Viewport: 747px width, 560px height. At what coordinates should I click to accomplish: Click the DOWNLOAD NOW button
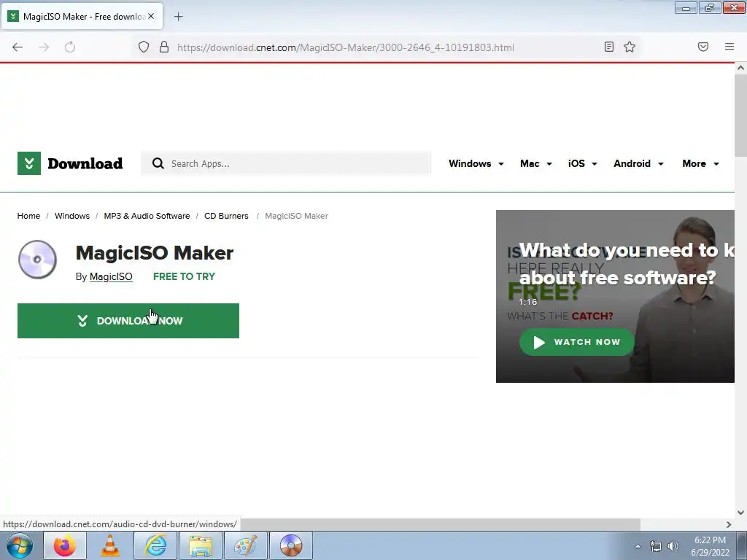(128, 321)
